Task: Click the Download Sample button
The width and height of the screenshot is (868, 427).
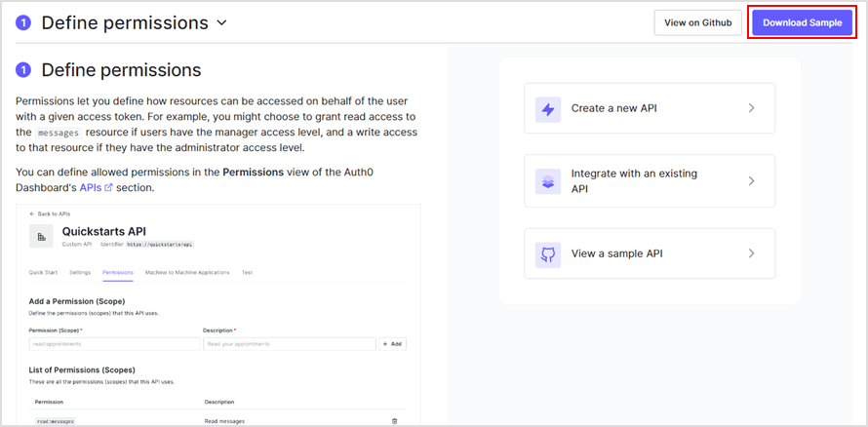Action: [x=802, y=22]
